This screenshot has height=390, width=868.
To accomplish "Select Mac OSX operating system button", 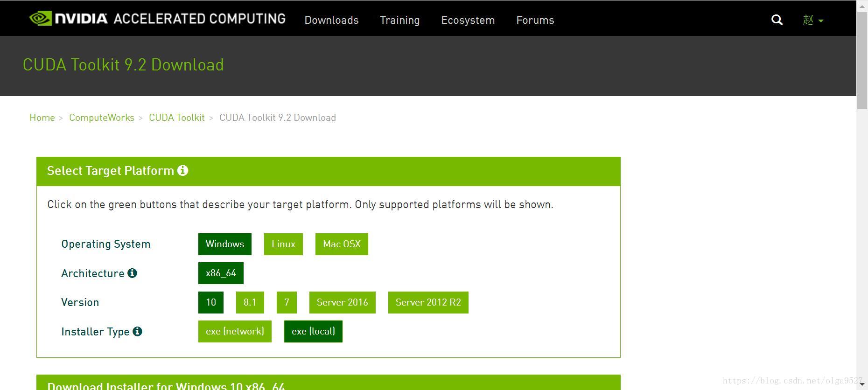I will (342, 244).
